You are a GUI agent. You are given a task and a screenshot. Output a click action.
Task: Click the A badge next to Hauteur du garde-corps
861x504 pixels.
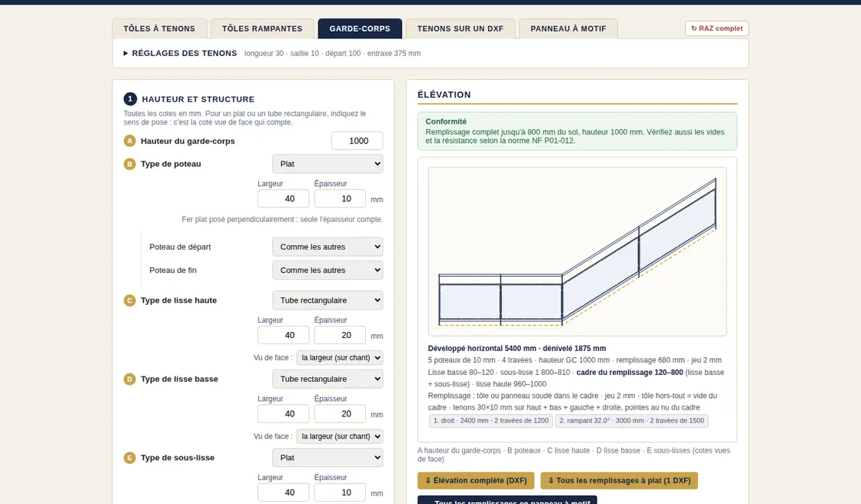[130, 141]
